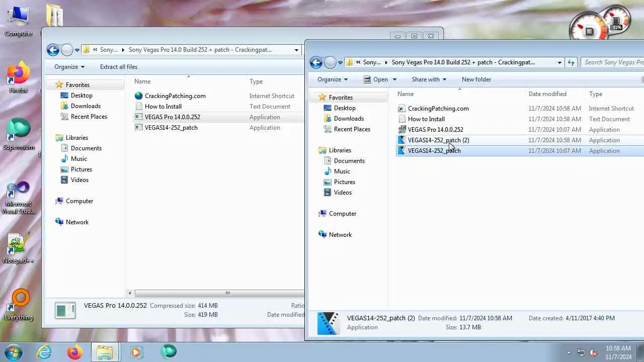Viewport: 644px width, 362px height.
Task: Open Desktop under Favorites in front window
Action: [x=345, y=108]
